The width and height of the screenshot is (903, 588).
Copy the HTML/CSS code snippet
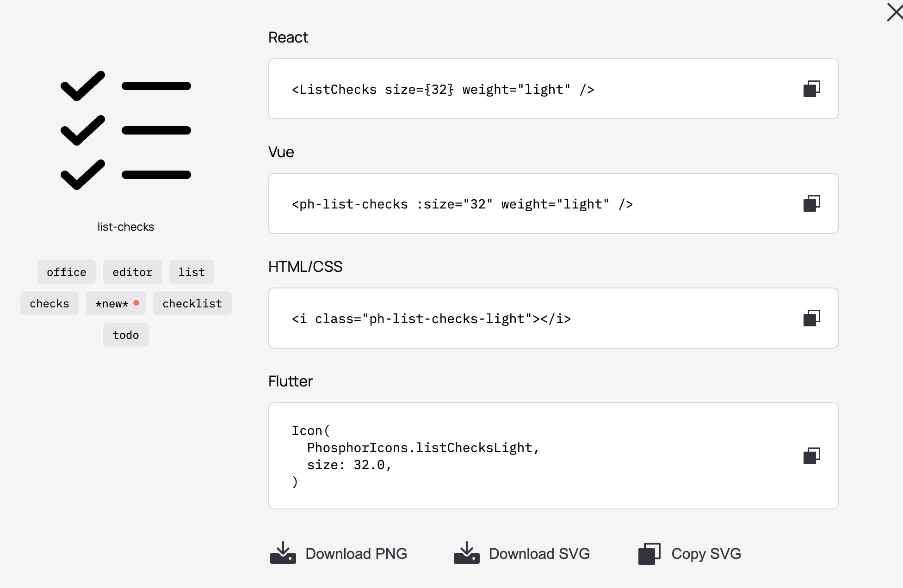811,318
